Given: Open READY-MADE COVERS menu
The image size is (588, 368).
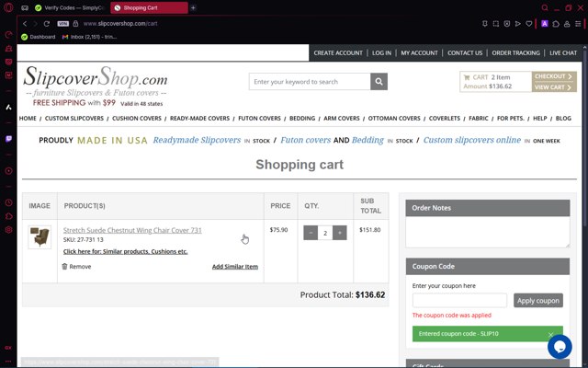Looking at the screenshot, I should [200, 119].
